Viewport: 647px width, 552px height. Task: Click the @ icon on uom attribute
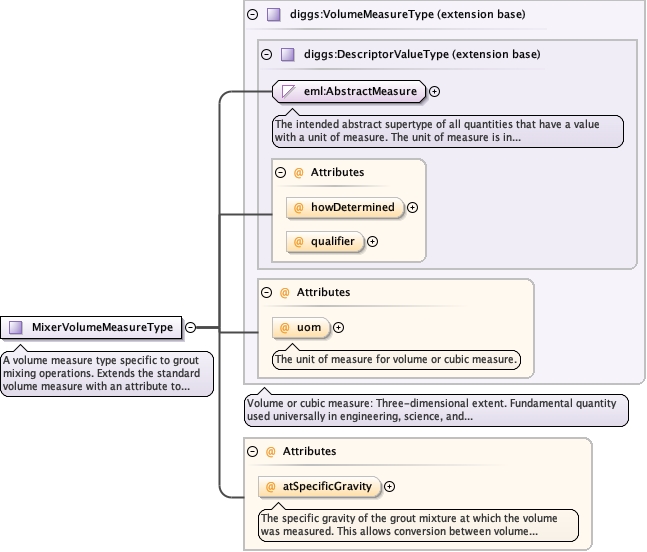(284, 327)
